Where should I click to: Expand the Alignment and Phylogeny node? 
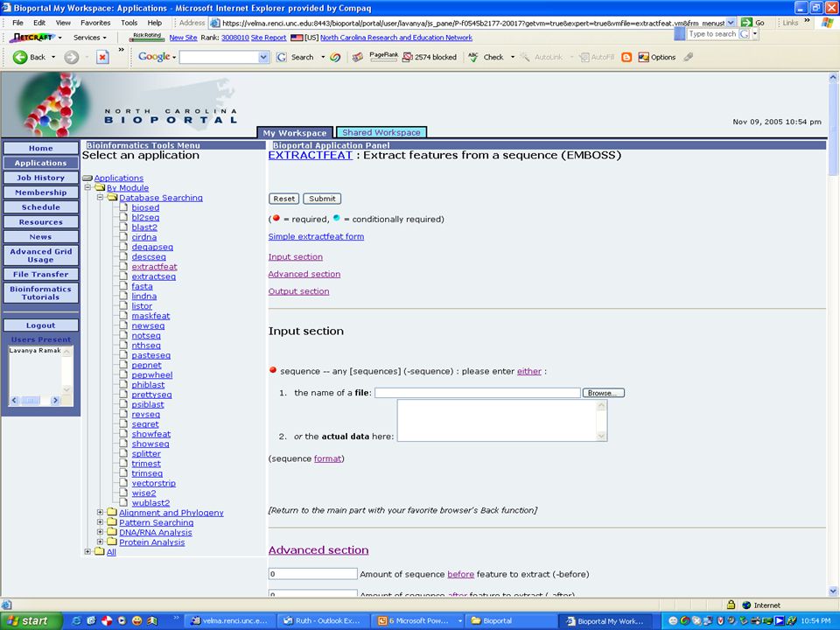click(x=100, y=513)
